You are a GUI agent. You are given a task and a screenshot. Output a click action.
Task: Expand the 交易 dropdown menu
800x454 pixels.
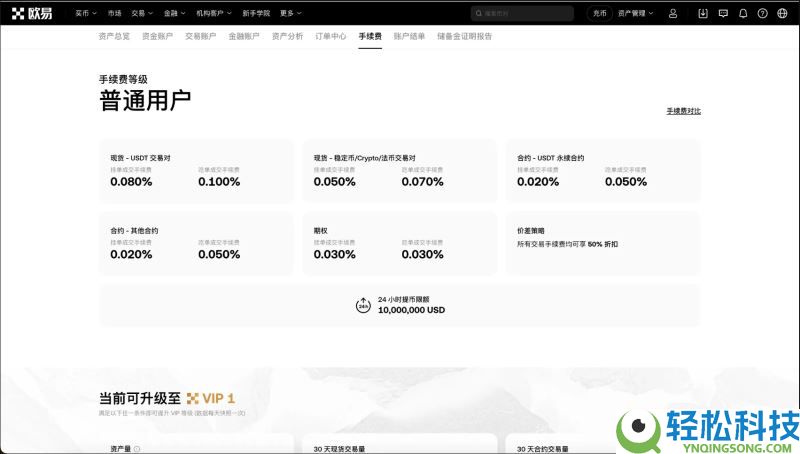click(141, 14)
